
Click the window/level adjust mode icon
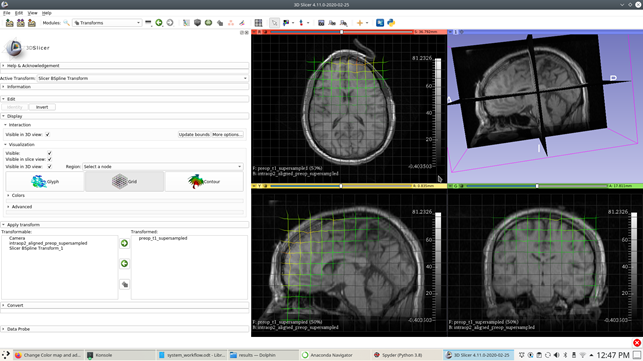286,23
